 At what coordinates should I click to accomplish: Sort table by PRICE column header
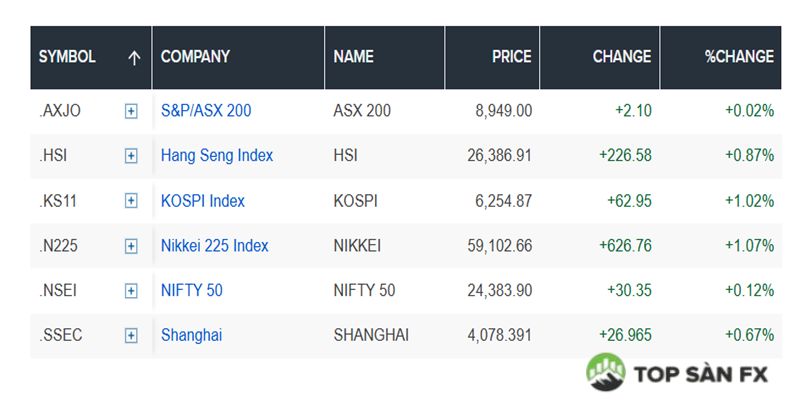(x=512, y=57)
